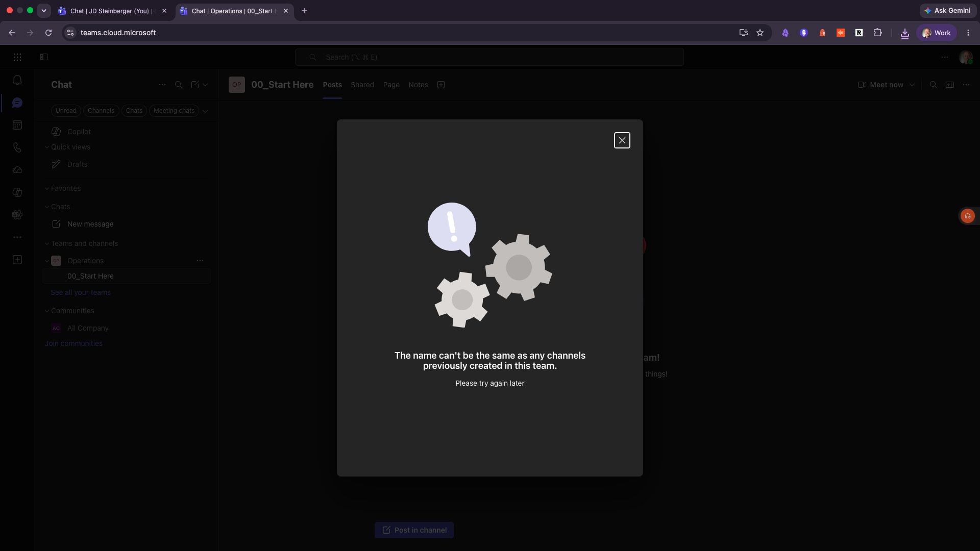Click the Post in channel button
The image size is (980, 551).
coord(414,530)
